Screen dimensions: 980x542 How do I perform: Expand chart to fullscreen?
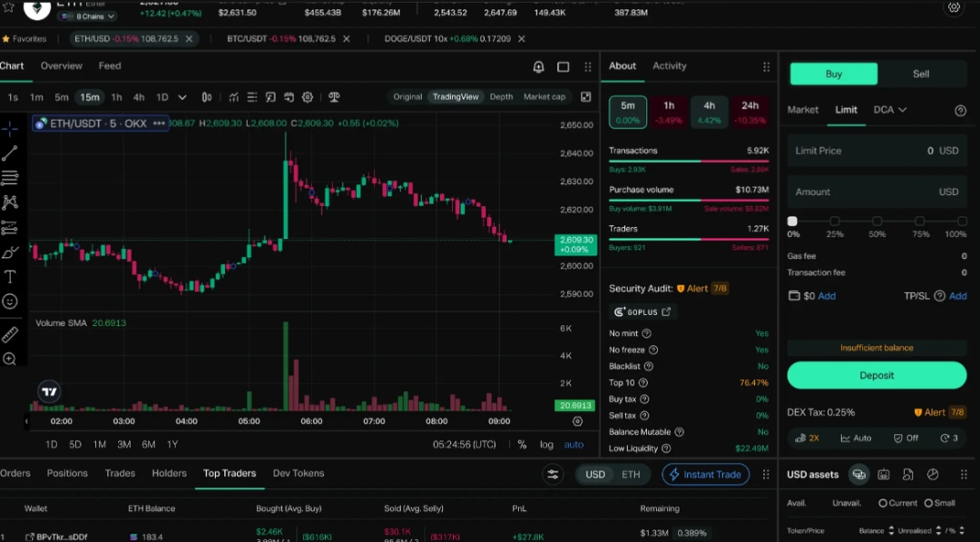(x=585, y=97)
